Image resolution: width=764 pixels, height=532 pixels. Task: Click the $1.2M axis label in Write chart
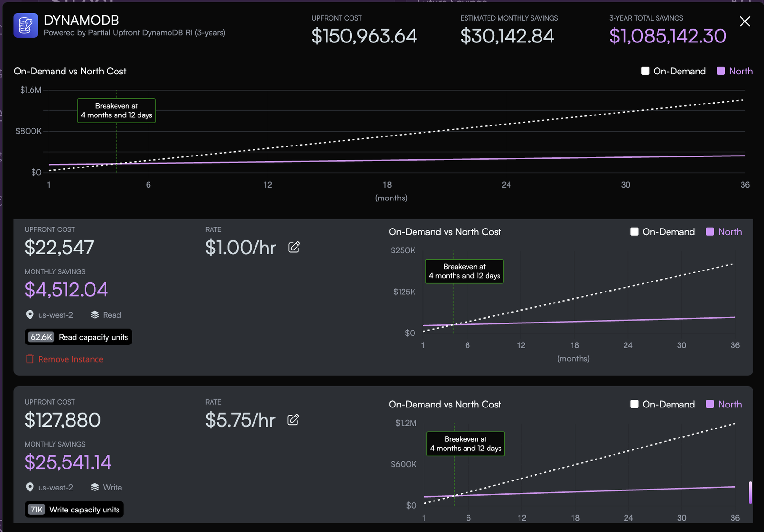[406, 423]
